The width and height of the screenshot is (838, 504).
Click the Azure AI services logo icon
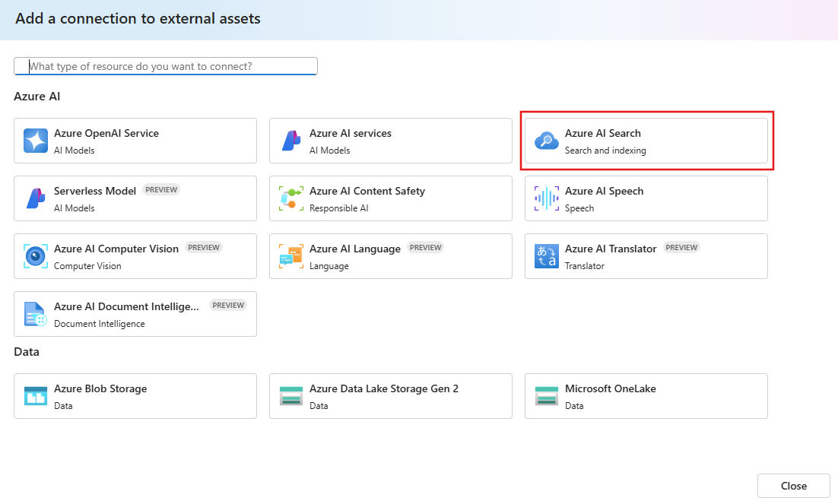click(x=291, y=141)
